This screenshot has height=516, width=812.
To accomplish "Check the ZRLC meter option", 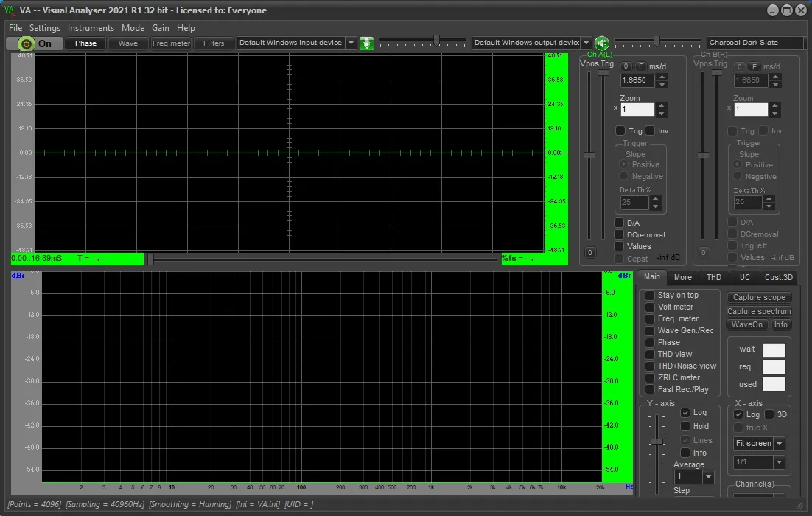I will coord(649,377).
